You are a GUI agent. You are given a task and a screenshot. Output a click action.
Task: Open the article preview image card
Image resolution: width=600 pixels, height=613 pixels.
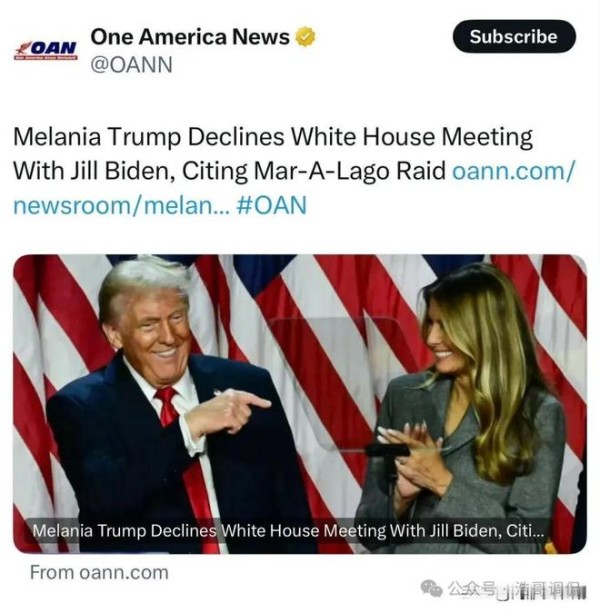tap(300, 404)
